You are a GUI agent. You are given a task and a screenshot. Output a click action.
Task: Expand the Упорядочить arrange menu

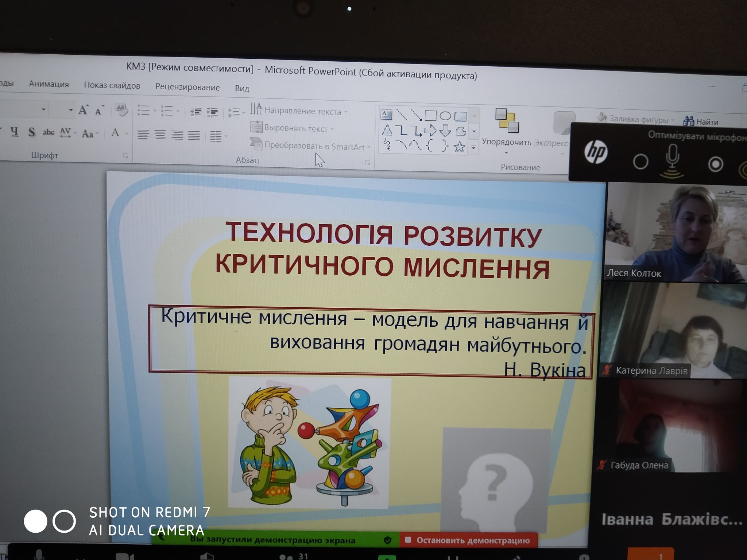(506, 142)
